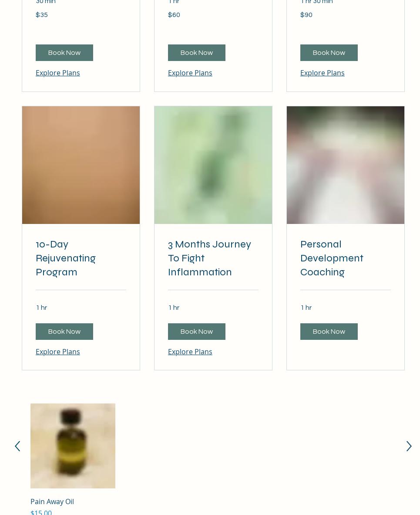Explore Plans under the $60 service
420x515 pixels.
pyautogui.click(x=190, y=73)
